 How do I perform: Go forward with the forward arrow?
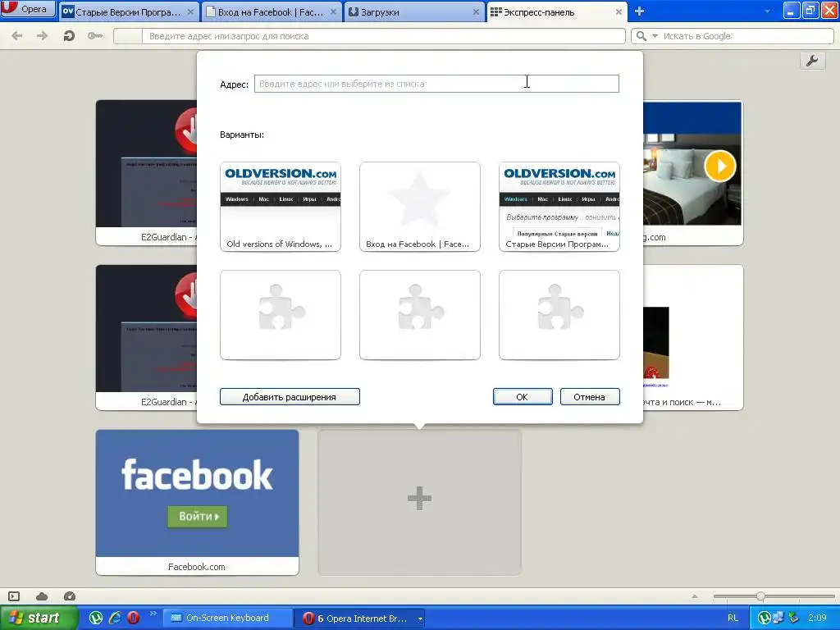[x=43, y=36]
